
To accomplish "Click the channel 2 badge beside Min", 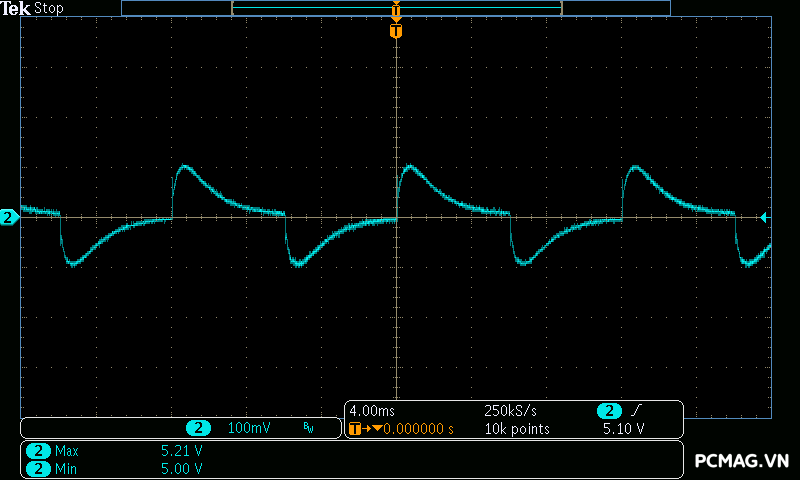I will [39, 468].
